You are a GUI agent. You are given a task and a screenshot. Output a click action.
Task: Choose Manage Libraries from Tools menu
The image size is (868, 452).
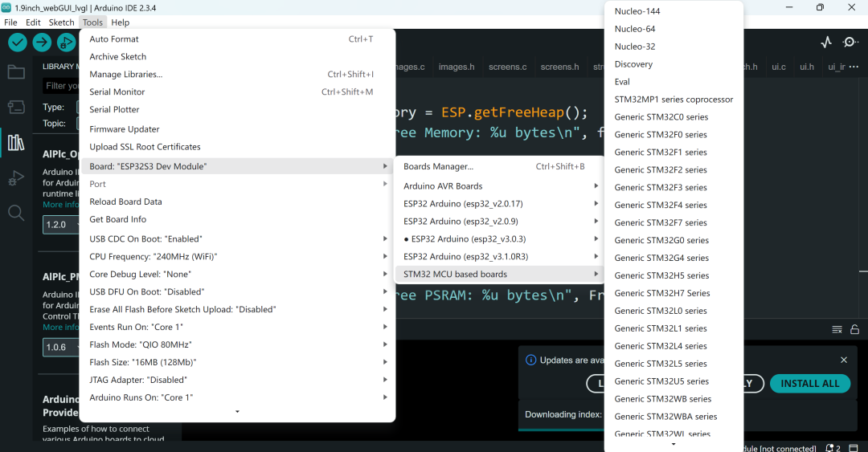[237, 74]
